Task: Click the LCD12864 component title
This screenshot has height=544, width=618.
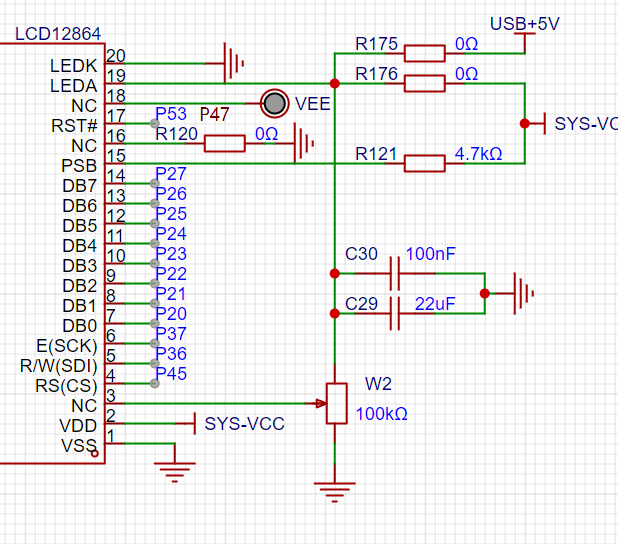Action: (x=58, y=34)
